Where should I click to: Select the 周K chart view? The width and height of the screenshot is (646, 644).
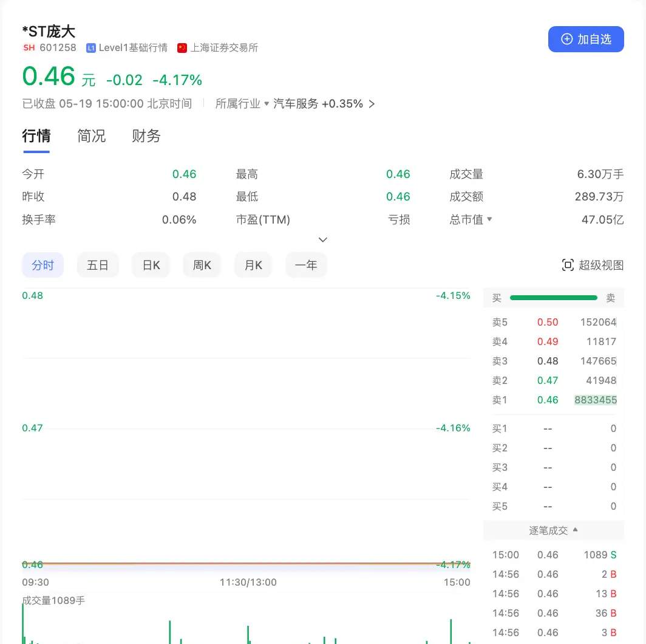pyautogui.click(x=202, y=265)
